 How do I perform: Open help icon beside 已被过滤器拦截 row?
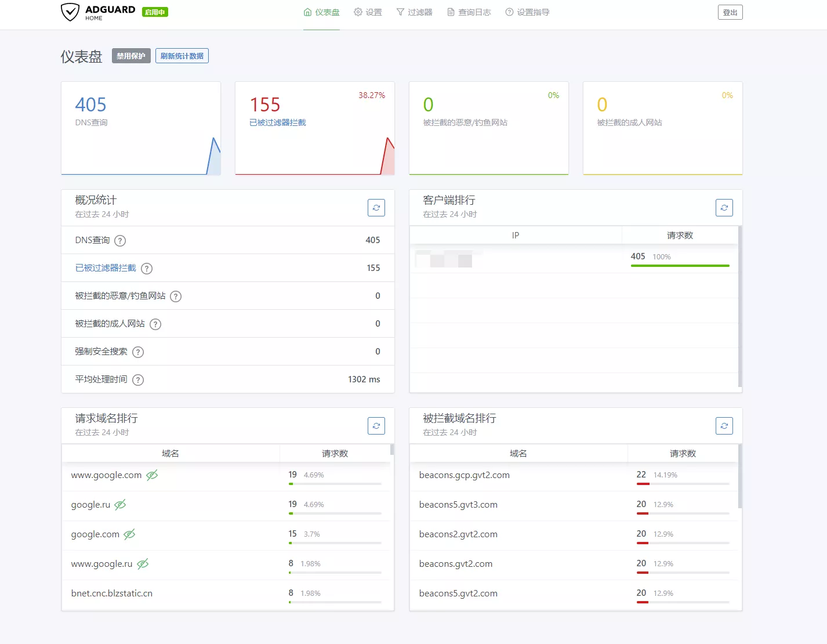tap(147, 269)
